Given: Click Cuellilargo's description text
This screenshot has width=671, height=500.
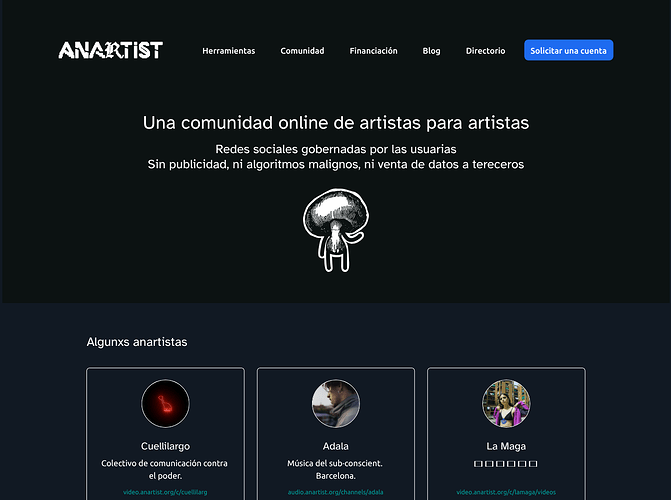Looking at the screenshot, I should (165, 469).
